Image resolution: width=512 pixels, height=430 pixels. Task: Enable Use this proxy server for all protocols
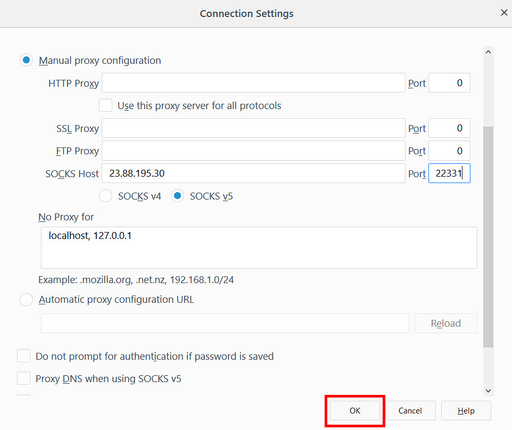pyautogui.click(x=106, y=105)
